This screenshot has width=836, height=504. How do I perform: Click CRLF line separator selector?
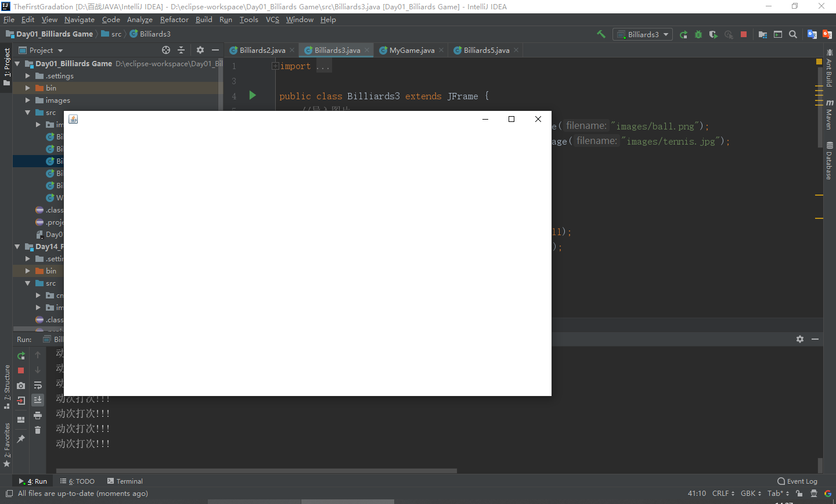723,494
